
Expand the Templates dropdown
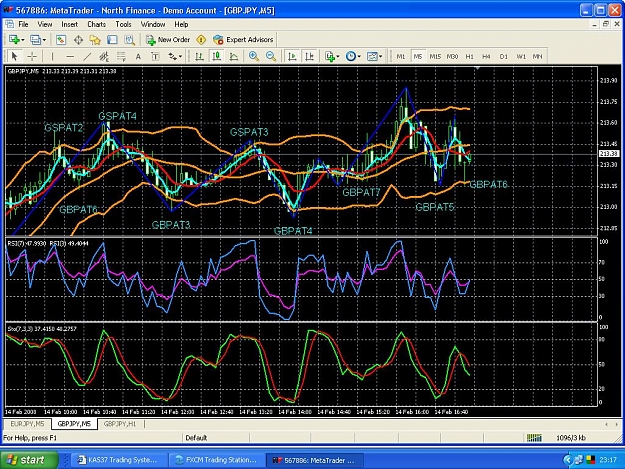[380, 57]
